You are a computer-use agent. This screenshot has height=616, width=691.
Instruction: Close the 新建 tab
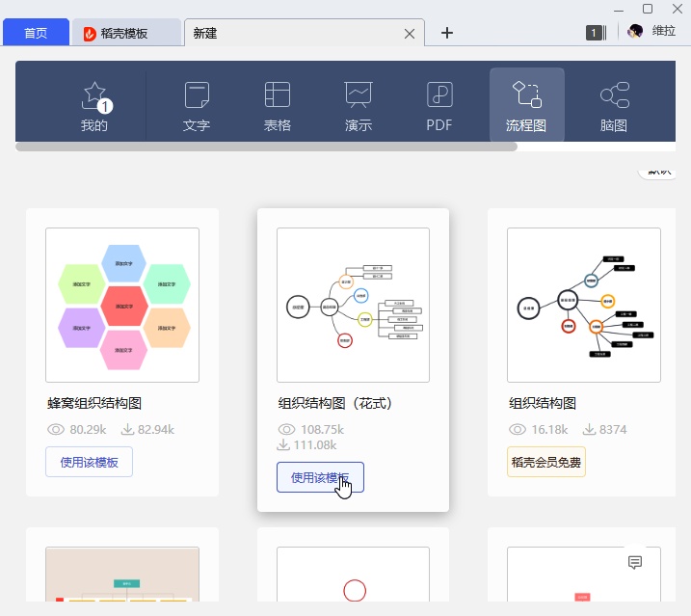tap(410, 34)
